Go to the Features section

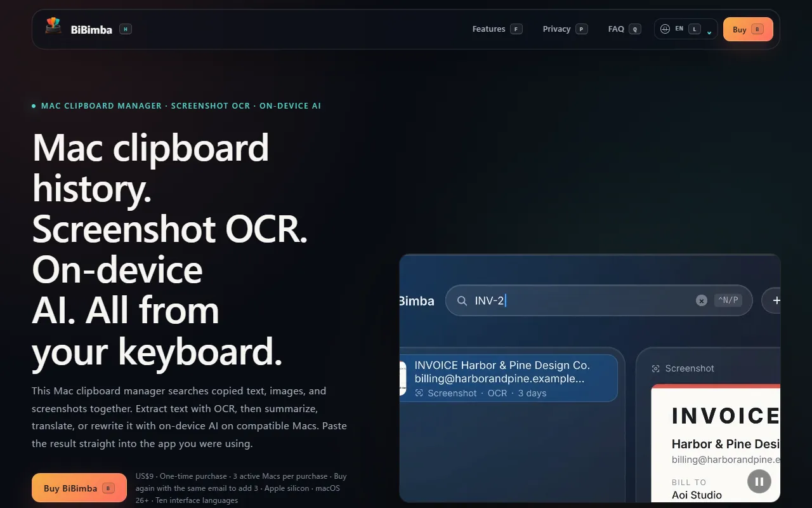[x=497, y=29]
